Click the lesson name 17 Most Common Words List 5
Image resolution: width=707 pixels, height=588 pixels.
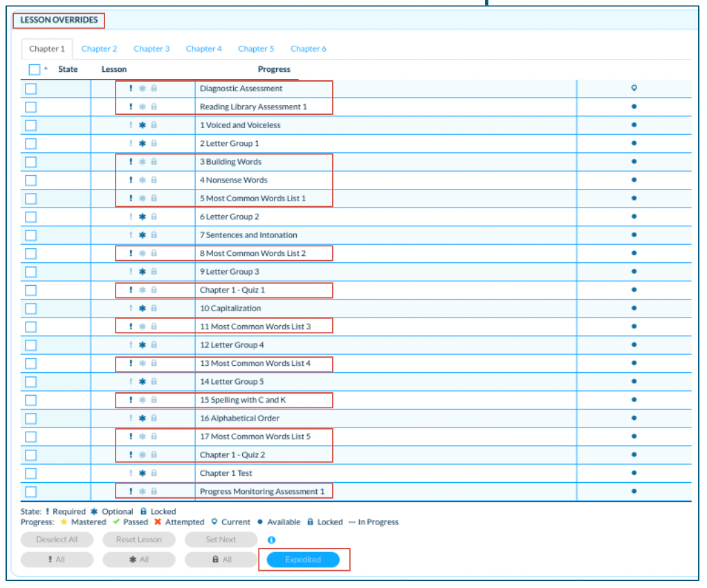click(x=255, y=437)
